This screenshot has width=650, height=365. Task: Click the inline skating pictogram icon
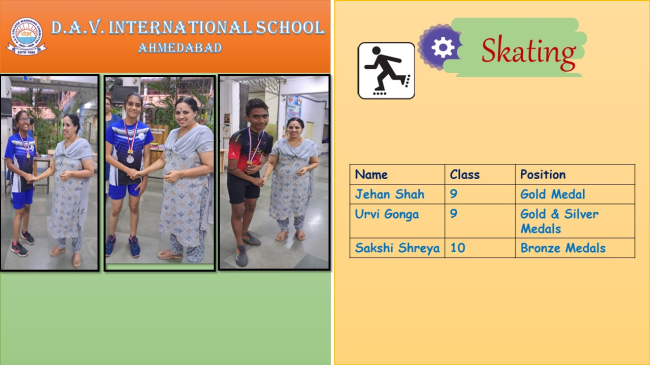(386, 71)
